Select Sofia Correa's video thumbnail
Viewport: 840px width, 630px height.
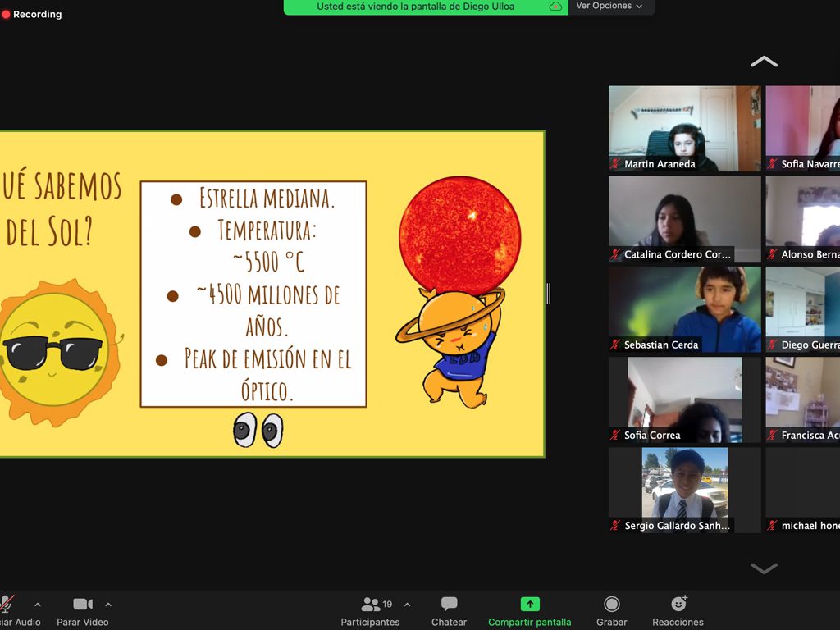tap(684, 399)
